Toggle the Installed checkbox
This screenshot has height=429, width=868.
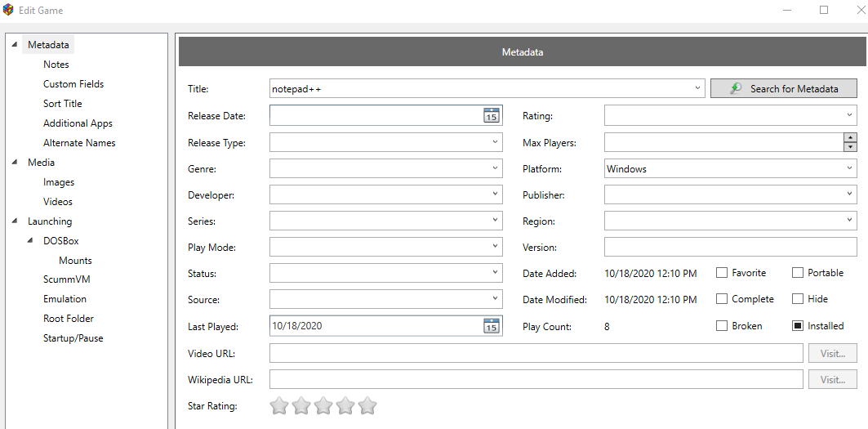pos(797,326)
